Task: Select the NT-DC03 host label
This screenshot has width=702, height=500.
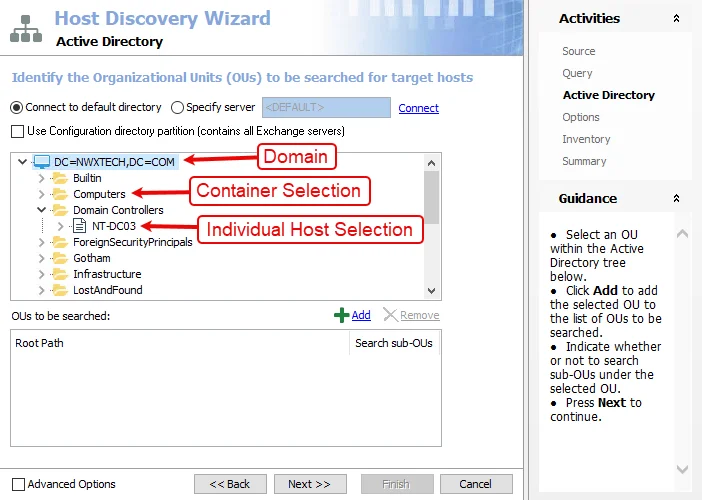Action: pos(114,226)
